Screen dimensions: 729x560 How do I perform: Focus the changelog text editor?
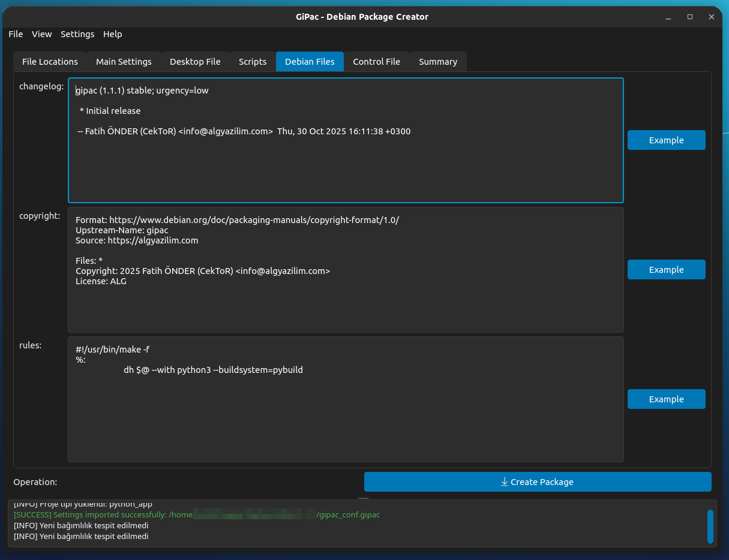346,140
